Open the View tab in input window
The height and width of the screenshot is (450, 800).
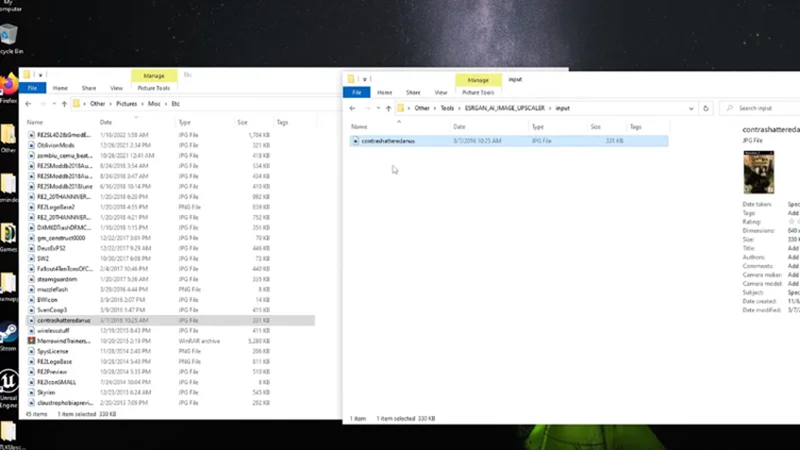coord(441,92)
